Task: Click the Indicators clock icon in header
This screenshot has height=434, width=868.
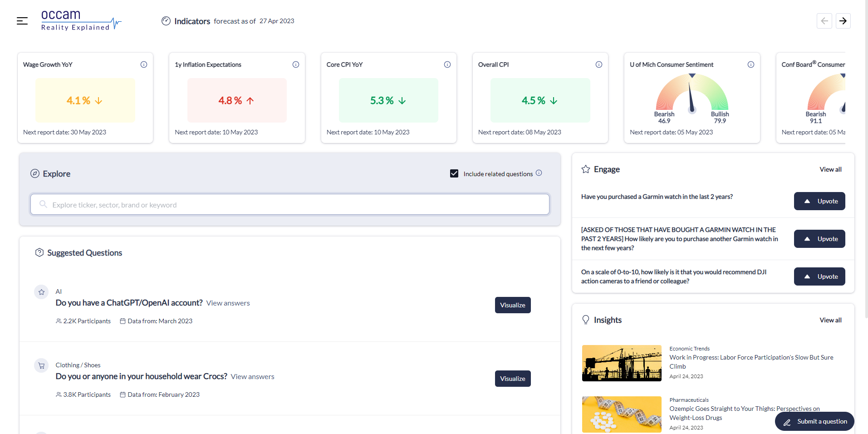Action: tap(166, 21)
